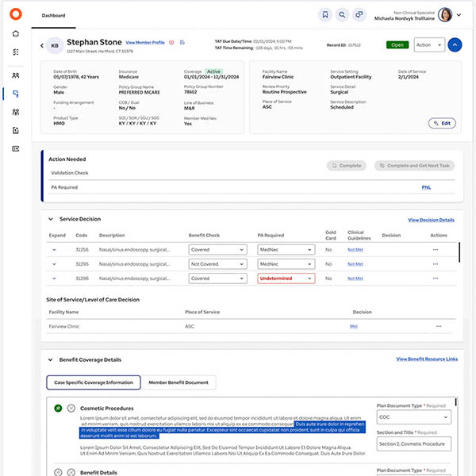Select the Case Specific Coverage Information tab
The image size is (476, 476).
click(93, 382)
